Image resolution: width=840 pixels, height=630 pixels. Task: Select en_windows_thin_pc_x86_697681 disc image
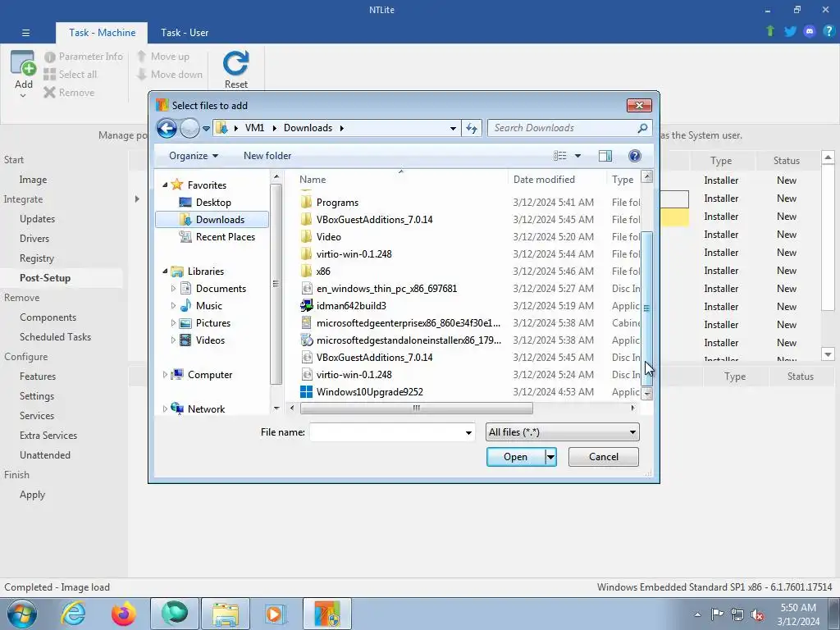(386, 289)
